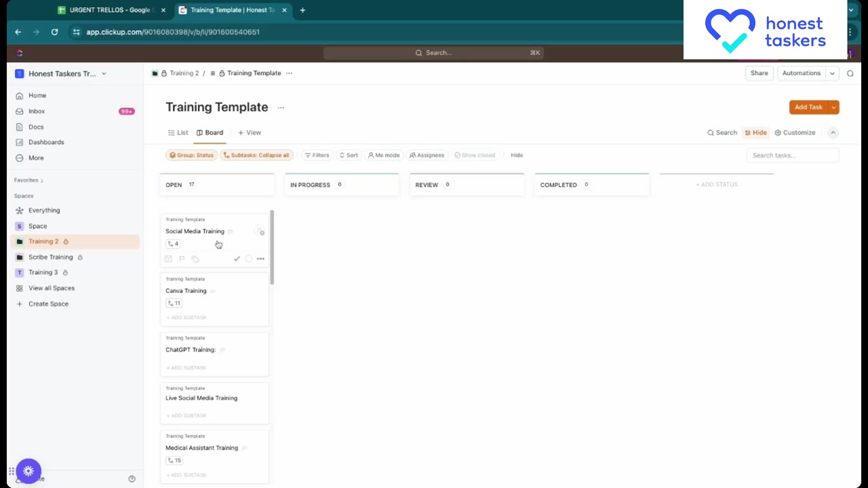Expand the 4 subtasks on Social Media Training
The height and width of the screenshot is (488, 868).
(x=173, y=244)
